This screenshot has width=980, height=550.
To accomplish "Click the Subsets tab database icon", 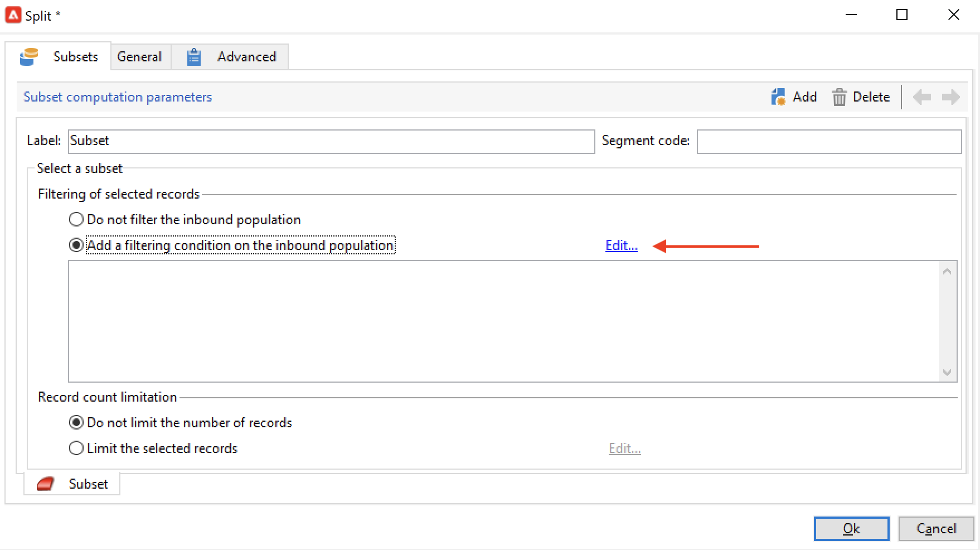I will [x=29, y=57].
